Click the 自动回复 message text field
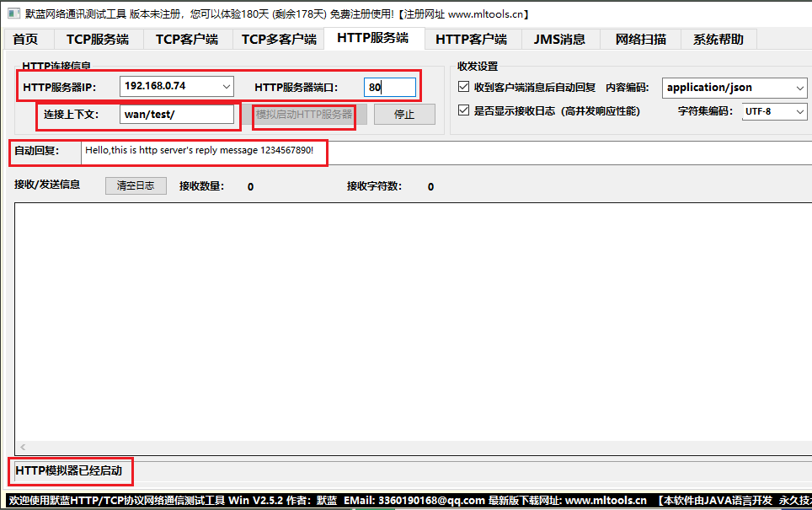 tap(446, 153)
